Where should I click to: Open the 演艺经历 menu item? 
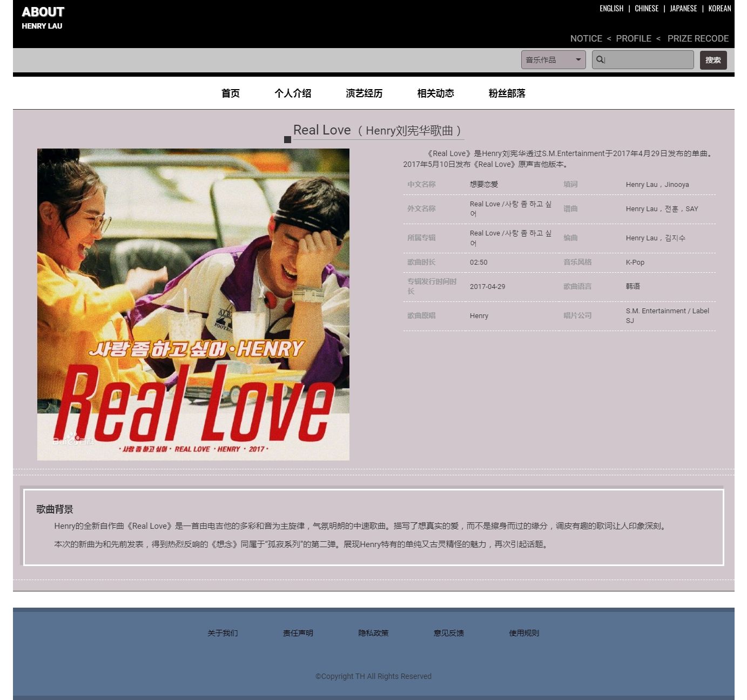click(x=364, y=93)
